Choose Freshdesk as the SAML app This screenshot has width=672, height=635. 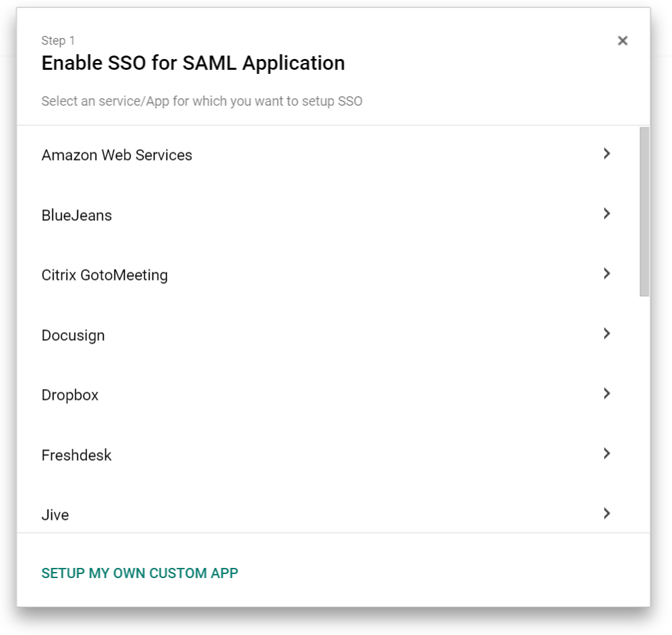click(76, 455)
